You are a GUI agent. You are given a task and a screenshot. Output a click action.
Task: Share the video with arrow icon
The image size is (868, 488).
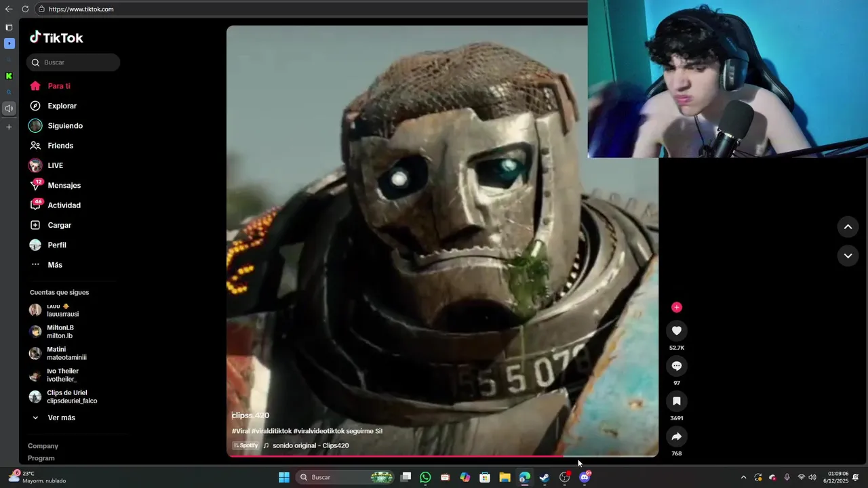(676, 436)
